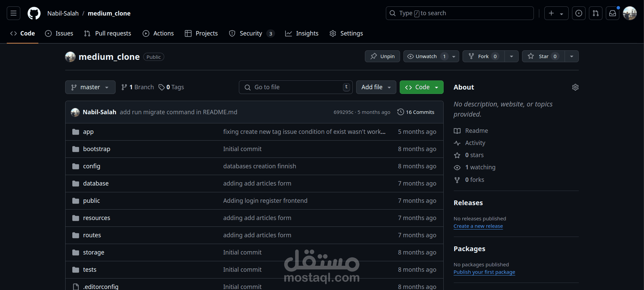This screenshot has width=644, height=290.
Task: Switch to the Pull requests tab
Action: [x=107, y=33]
